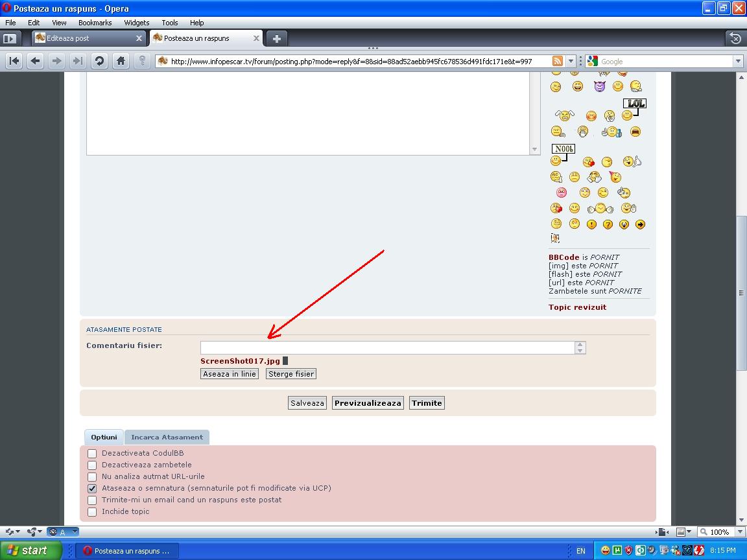Check the Inchide topic option
The image size is (747, 560).
[92, 512]
